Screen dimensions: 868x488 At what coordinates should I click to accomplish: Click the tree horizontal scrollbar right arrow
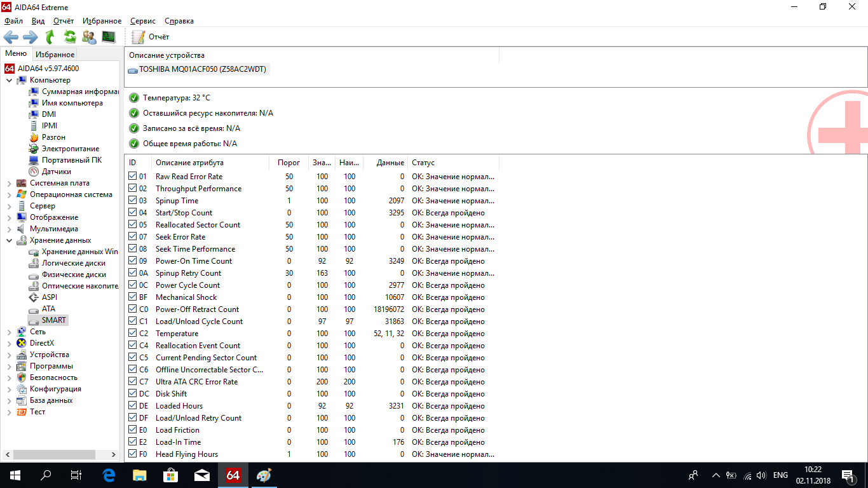tap(114, 455)
